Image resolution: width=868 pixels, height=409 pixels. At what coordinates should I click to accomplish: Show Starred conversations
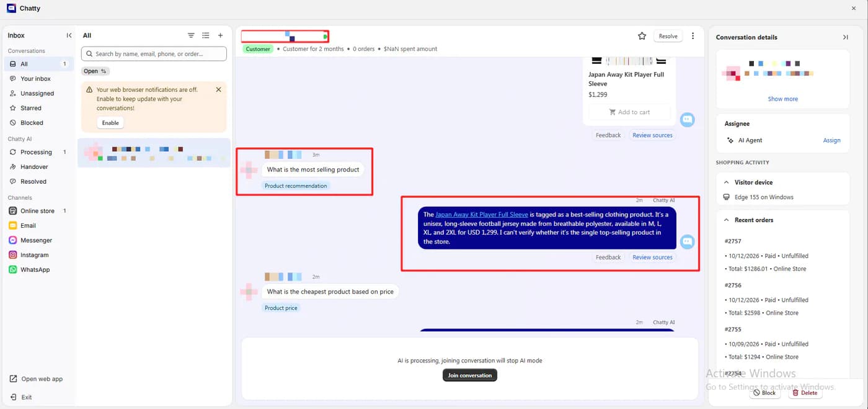pyautogui.click(x=38, y=108)
